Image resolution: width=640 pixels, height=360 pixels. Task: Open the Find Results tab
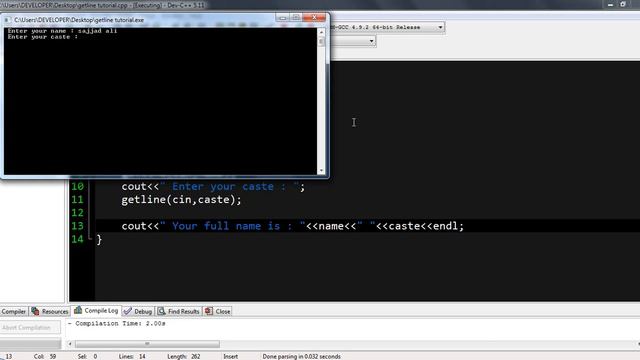click(x=179, y=311)
